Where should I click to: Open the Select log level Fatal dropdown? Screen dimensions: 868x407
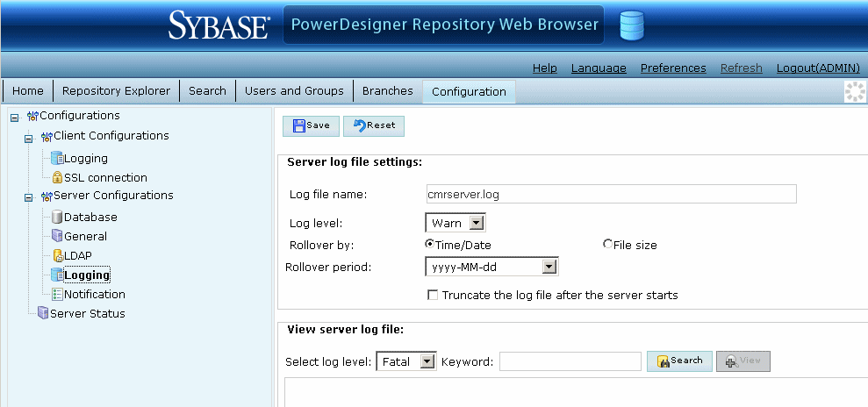(427, 361)
